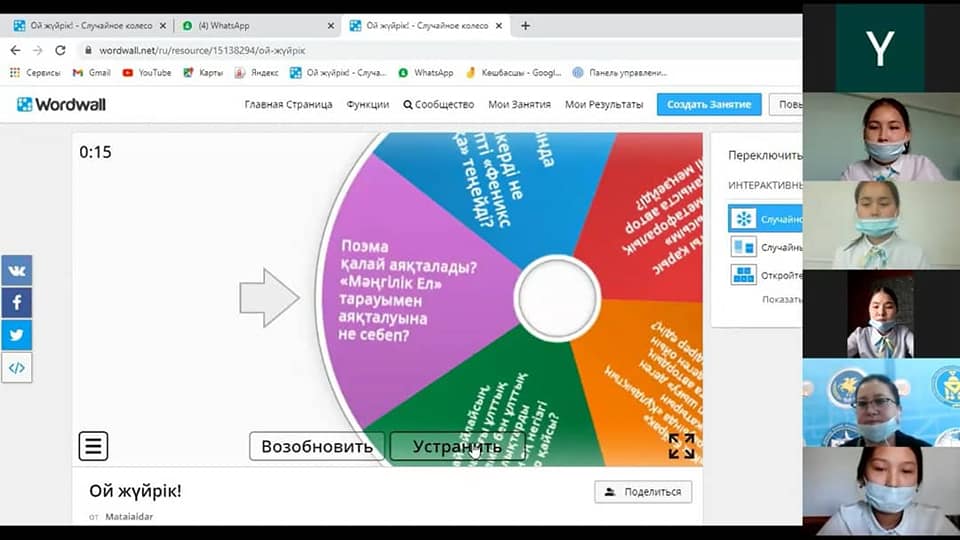This screenshot has width=960, height=540.
Task: Open the embed code icon
Action: tap(16, 367)
